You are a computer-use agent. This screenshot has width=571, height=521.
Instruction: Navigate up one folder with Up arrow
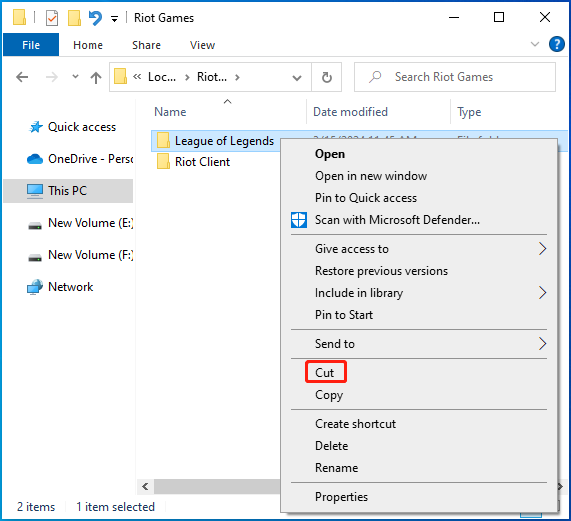pyautogui.click(x=96, y=77)
